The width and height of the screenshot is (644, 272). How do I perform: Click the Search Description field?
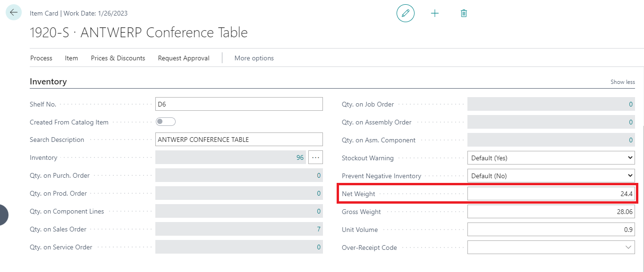(239, 140)
